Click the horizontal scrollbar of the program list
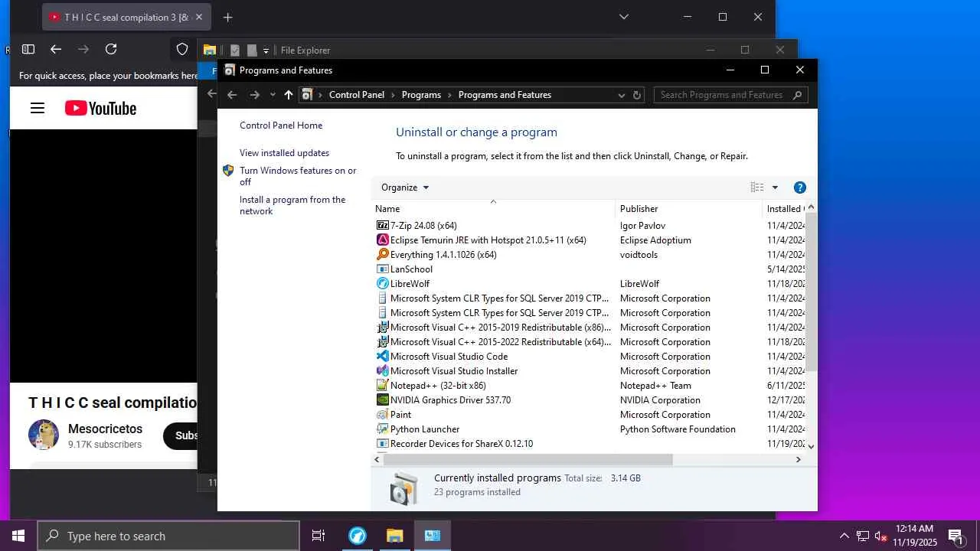This screenshot has width=980, height=551. coord(528,460)
